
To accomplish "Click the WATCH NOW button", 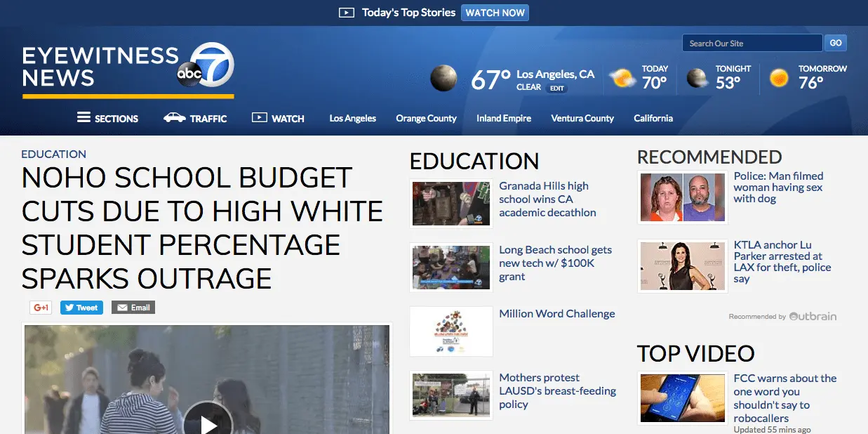I will (x=495, y=13).
